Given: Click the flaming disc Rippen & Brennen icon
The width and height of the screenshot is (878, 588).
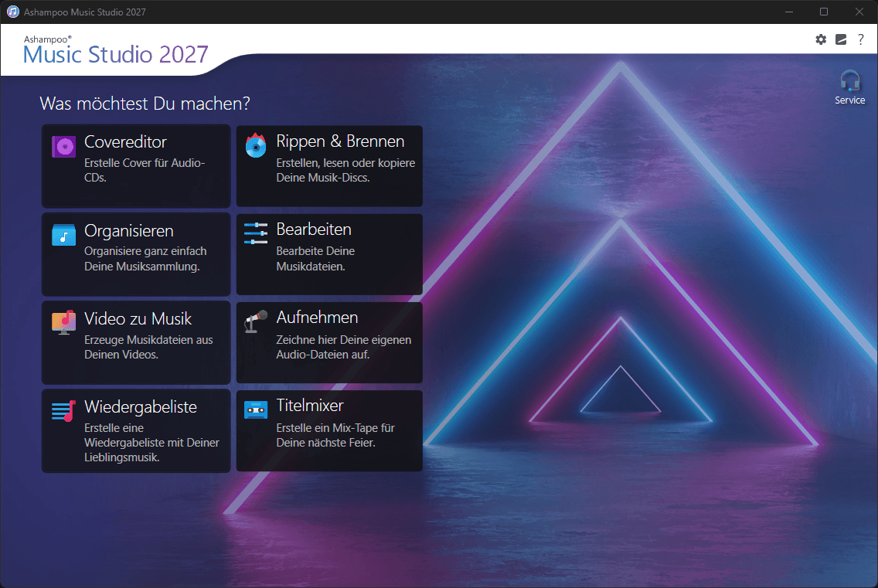Looking at the screenshot, I should 256,145.
